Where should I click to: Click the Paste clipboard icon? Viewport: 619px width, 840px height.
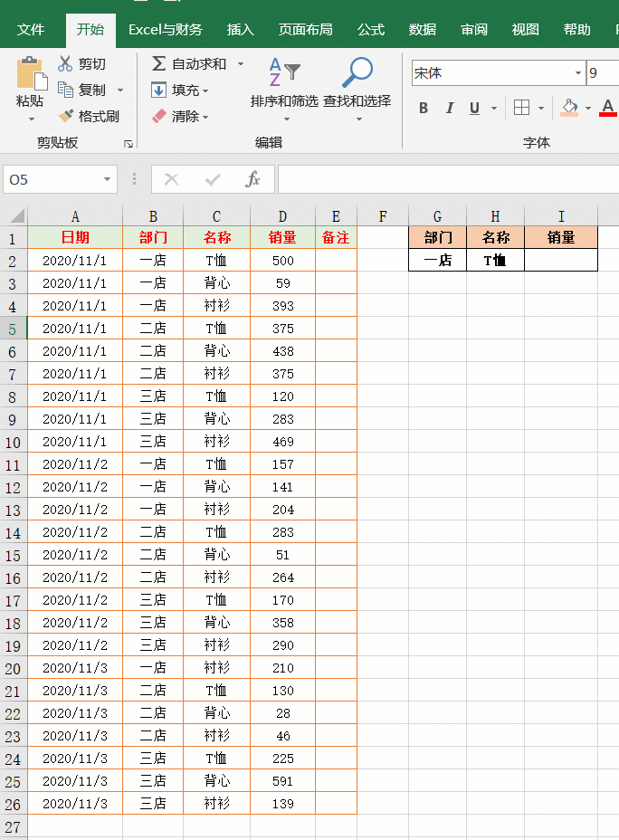click(x=32, y=73)
